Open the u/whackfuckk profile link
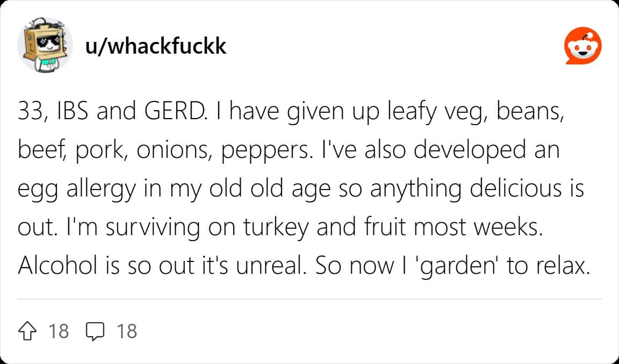This screenshot has width=619, height=364. [x=155, y=46]
